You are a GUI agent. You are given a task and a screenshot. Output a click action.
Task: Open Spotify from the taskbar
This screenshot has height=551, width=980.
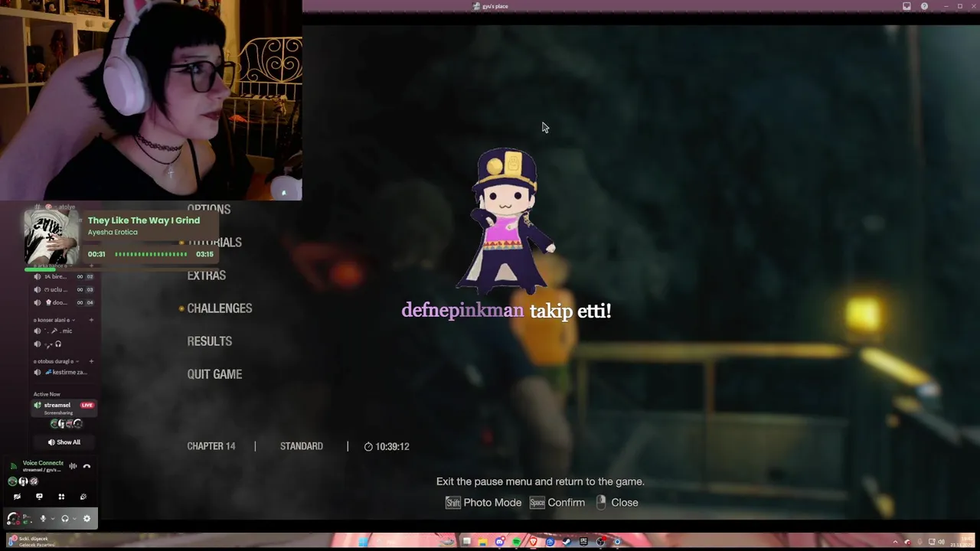(x=516, y=542)
